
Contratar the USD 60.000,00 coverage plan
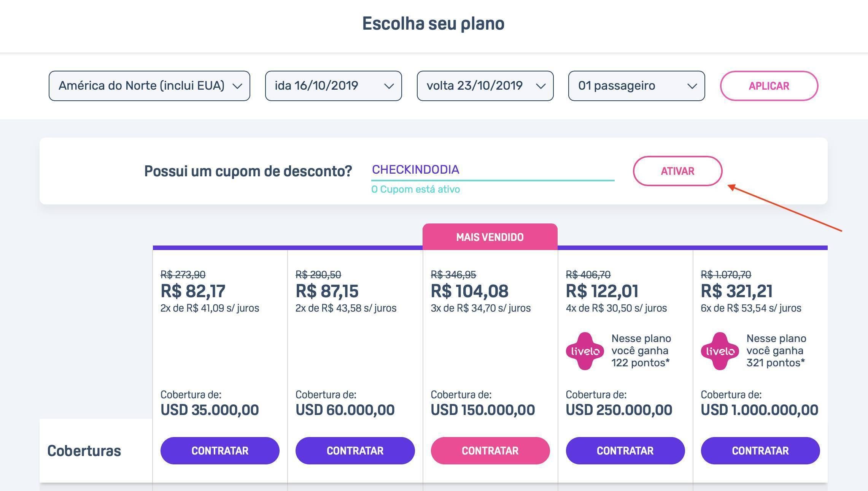[355, 451]
